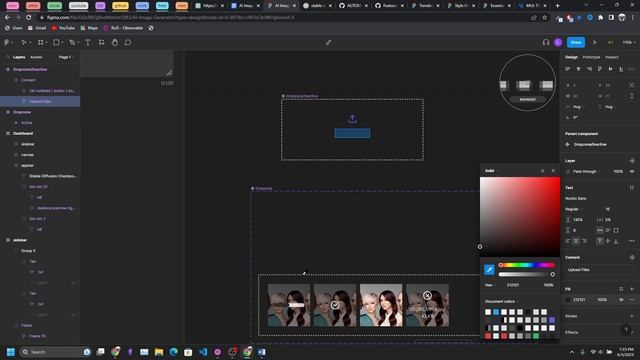Click the purple user avatar
This screenshot has width=640, height=360.
(x=558, y=42)
